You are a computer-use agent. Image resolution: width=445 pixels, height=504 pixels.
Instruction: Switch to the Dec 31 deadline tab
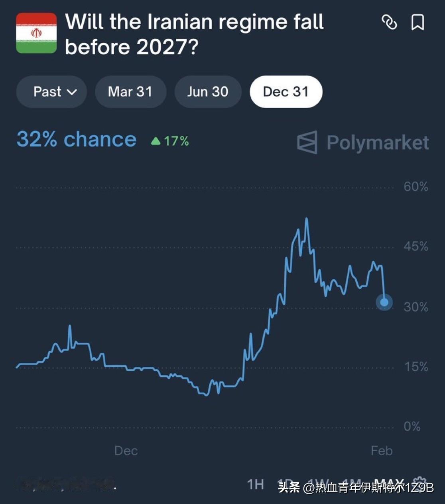(x=286, y=92)
